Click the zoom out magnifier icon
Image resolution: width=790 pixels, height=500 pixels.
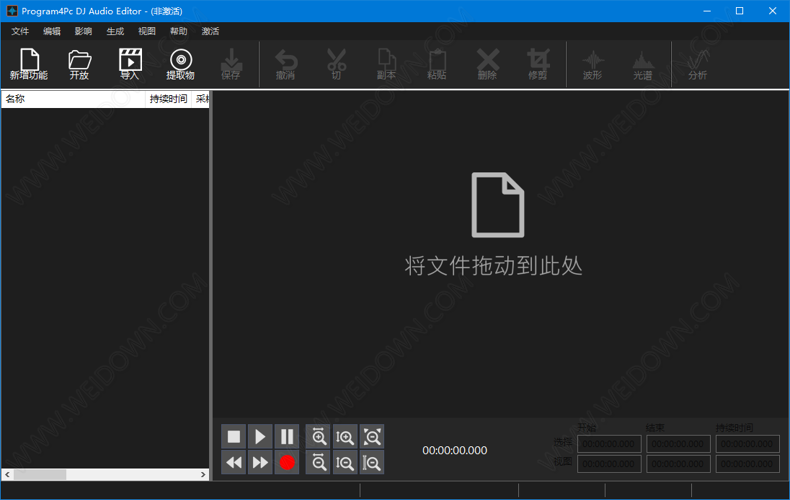click(319, 463)
